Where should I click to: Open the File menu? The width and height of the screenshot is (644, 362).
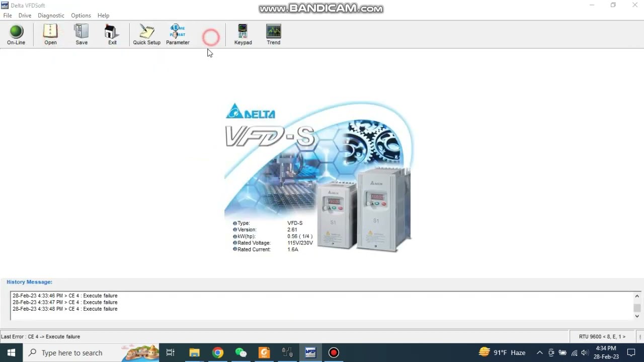point(8,16)
